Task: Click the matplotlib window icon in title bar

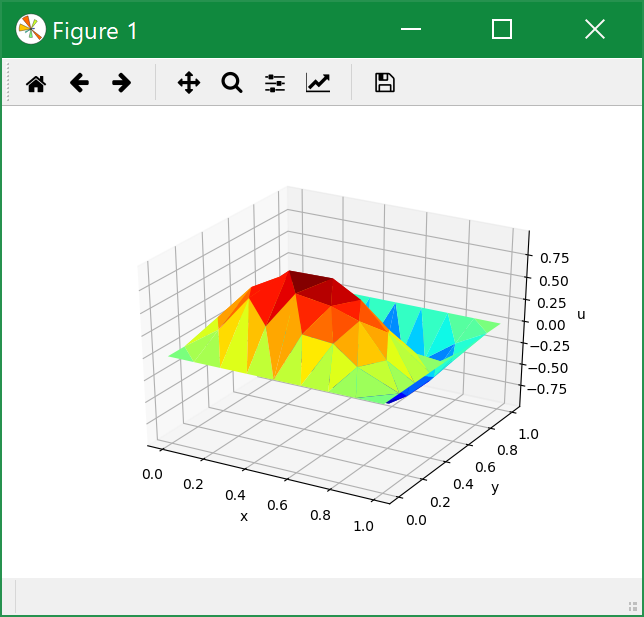Action: 30,30
